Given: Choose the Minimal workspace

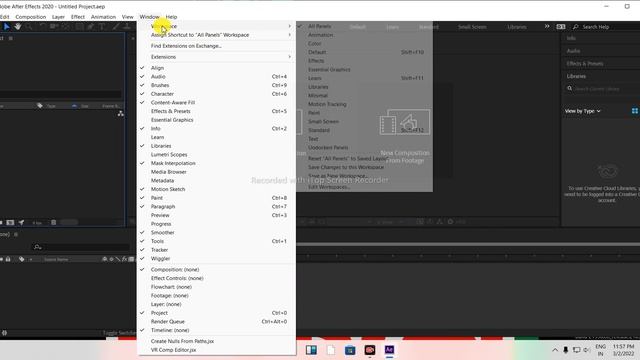Looking at the screenshot, I should [364, 96].
